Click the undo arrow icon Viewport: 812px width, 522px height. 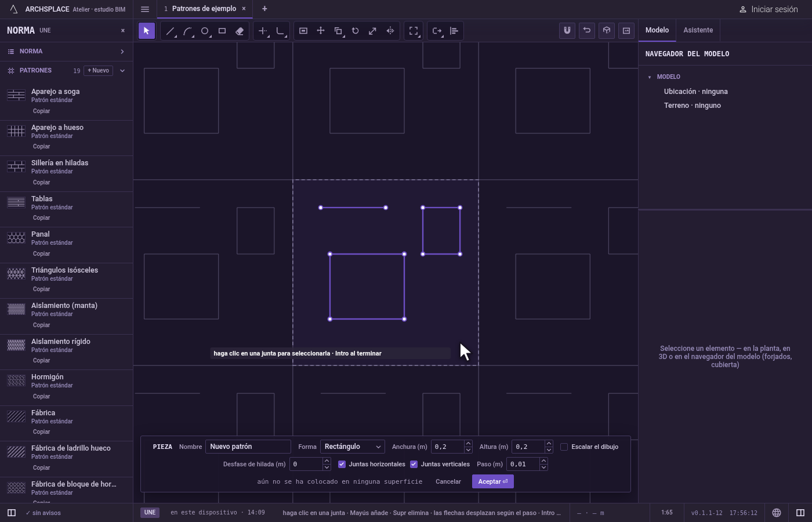click(587, 31)
